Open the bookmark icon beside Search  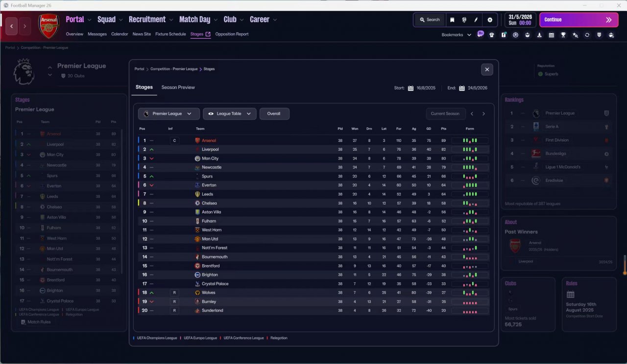tap(452, 20)
